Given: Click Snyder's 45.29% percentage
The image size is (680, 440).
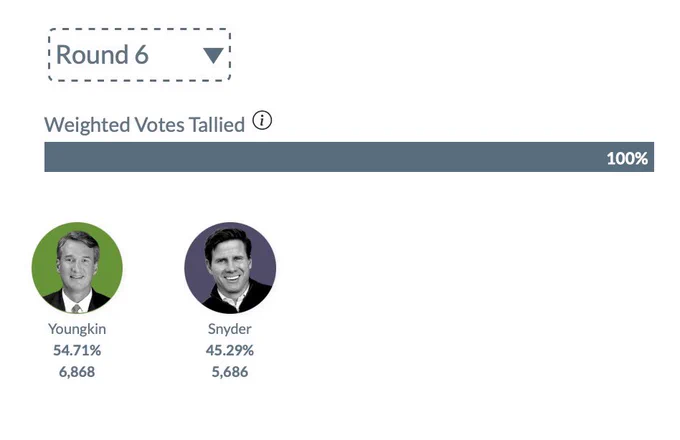Looking at the screenshot, I should pos(230,350).
